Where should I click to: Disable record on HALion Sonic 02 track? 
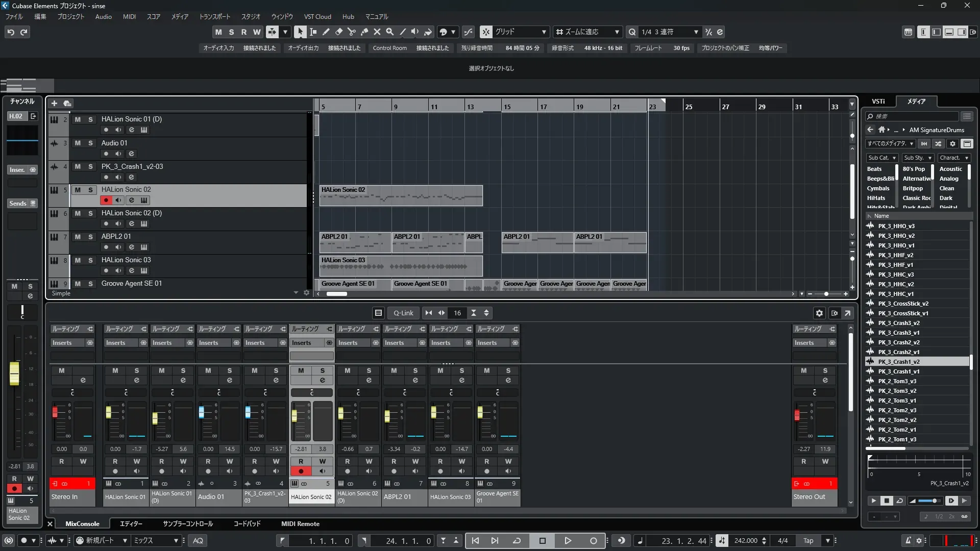[106, 200]
